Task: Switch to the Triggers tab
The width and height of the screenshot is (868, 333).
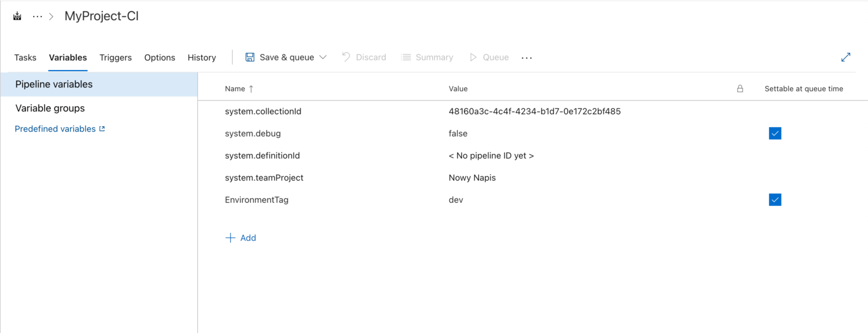Action: pyautogui.click(x=115, y=57)
